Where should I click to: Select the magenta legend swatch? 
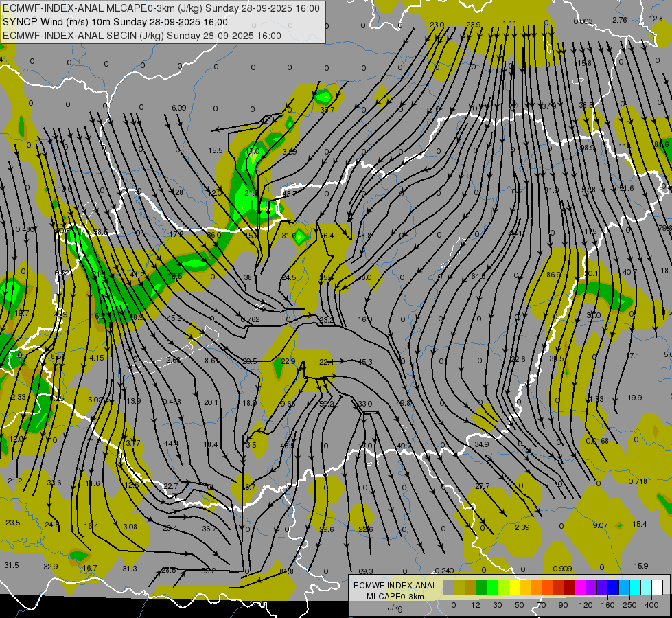[x=580, y=588]
